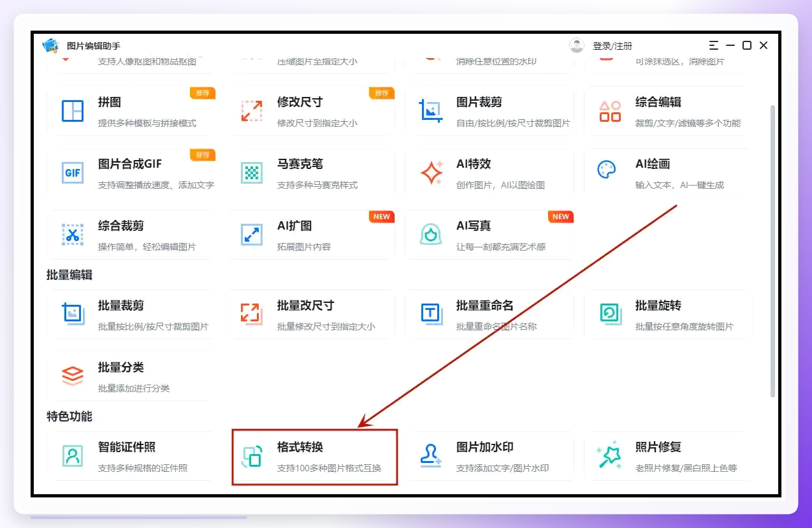
Task: Click description 提供多种模板与拼接模式
Action: click(147, 123)
